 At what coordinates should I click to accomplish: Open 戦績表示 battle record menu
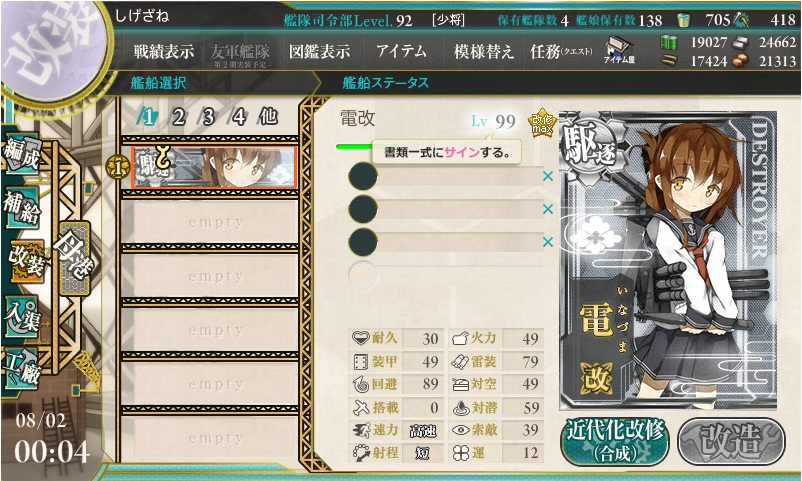pyautogui.click(x=164, y=51)
